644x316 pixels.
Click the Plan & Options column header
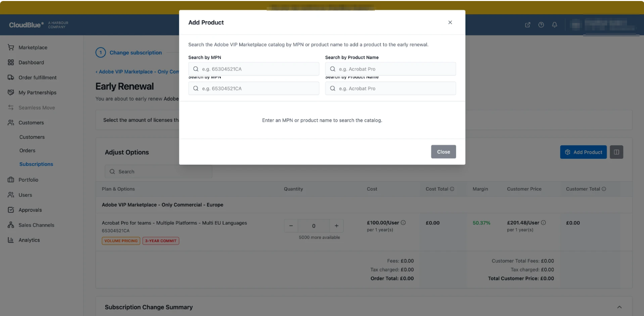click(118, 189)
